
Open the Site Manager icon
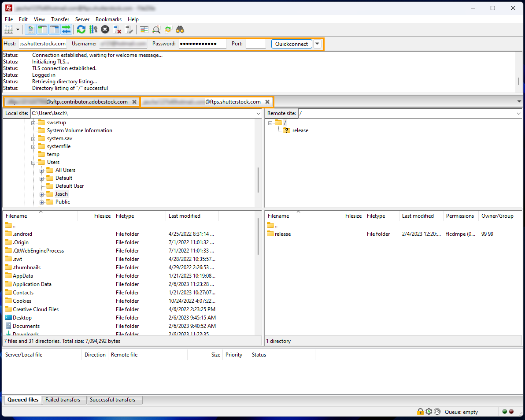pyautogui.click(x=8, y=30)
